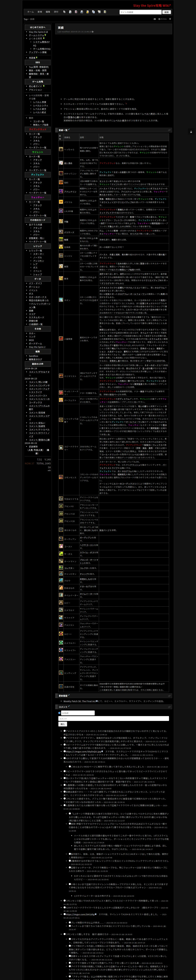Open the アイアンクラッド sidebar heading link
Screen dimensions: 196x980
click(x=38, y=129)
